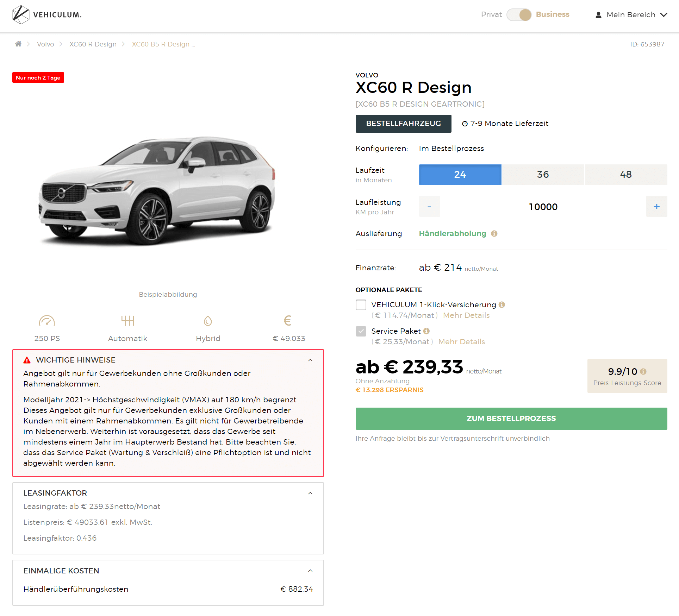The width and height of the screenshot is (679, 616).
Task: Open info icon for Service Paket
Action: click(426, 331)
